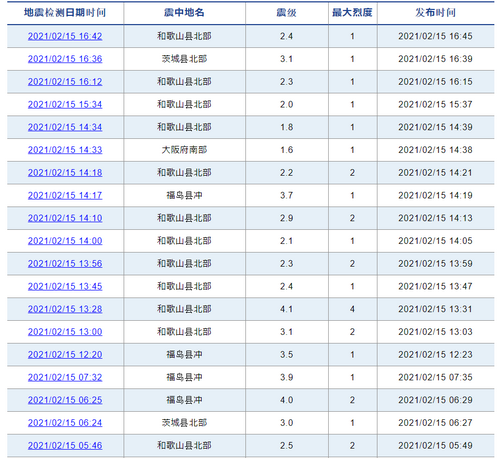Select the 2021/02/15 14:34 earthquake link
Screen dimensions: 500x458
point(65,127)
